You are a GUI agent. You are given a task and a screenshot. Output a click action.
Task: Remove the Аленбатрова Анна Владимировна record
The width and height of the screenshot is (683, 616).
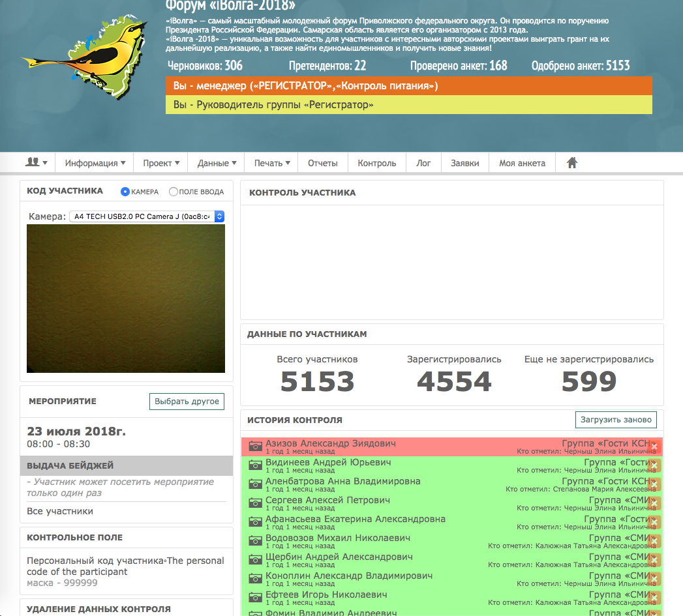654,484
